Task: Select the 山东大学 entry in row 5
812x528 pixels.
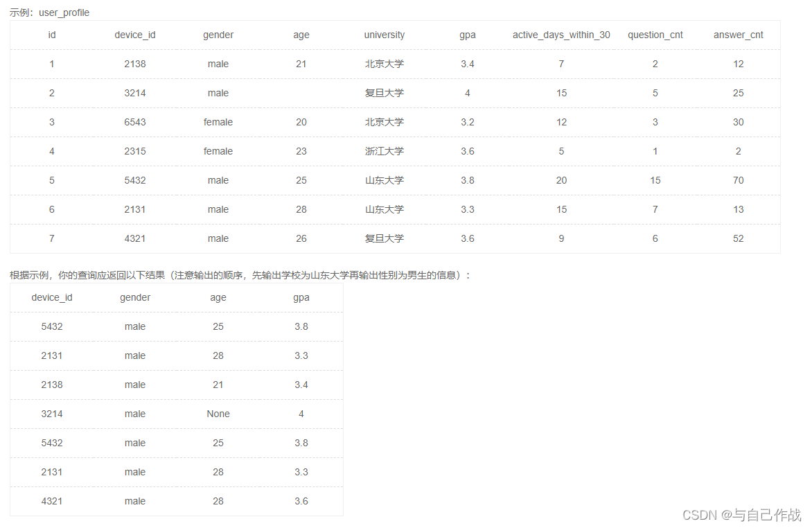Action: [384, 180]
